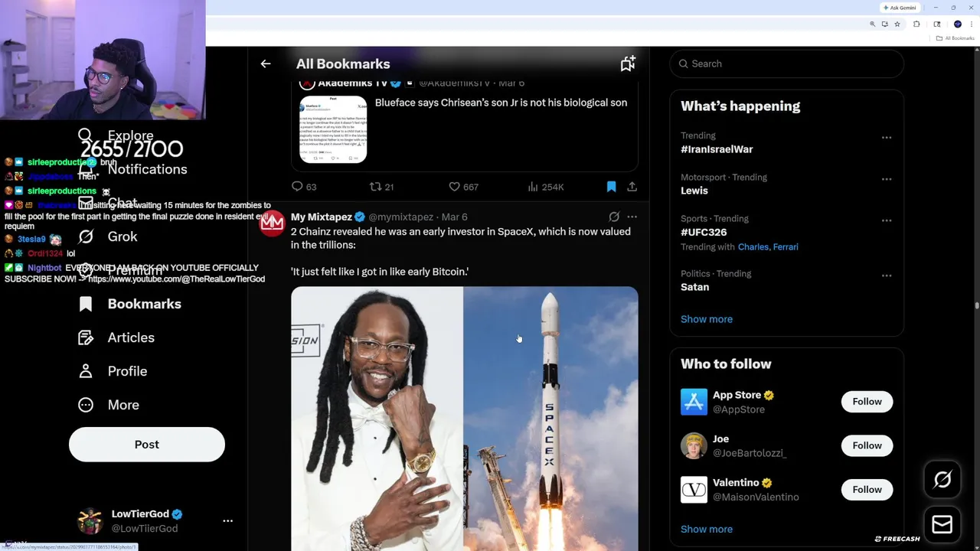Viewport: 980px width, 551px height.
Task: Open Notifications in the sidebar
Action: 132,169
